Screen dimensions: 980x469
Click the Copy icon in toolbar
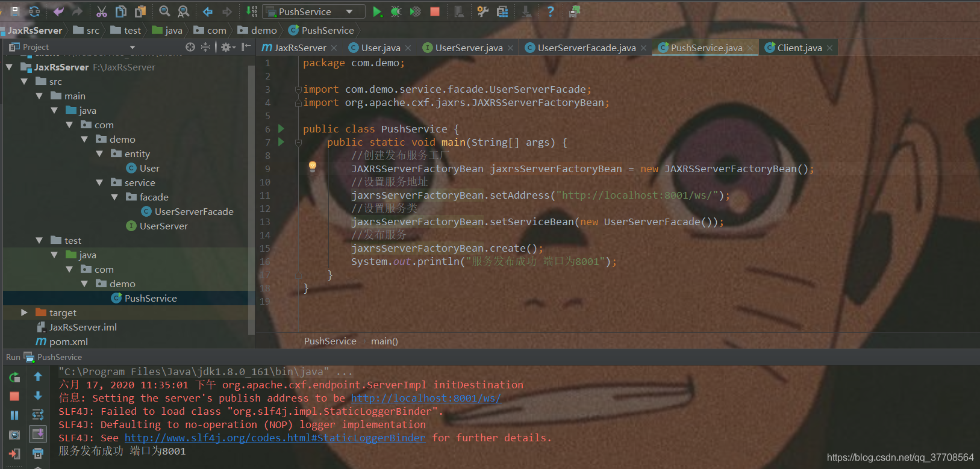click(121, 11)
